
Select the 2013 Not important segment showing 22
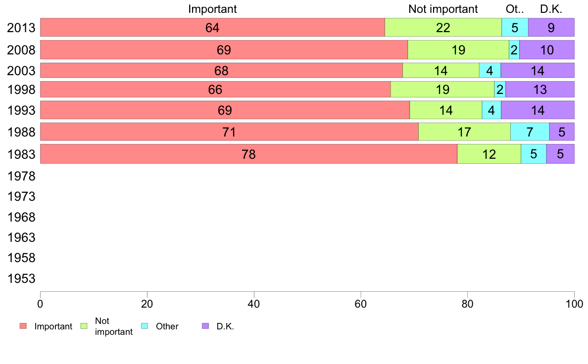(443, 28)
